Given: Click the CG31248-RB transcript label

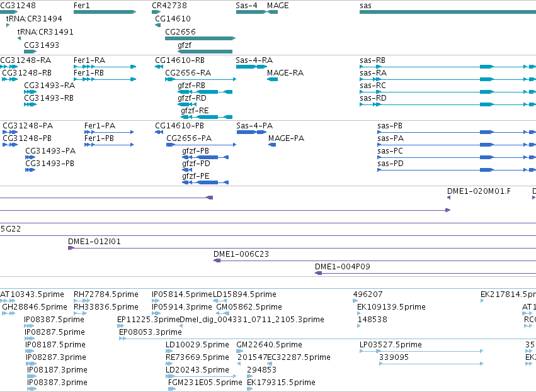Looking at the screenshot, I should point(27,73).
